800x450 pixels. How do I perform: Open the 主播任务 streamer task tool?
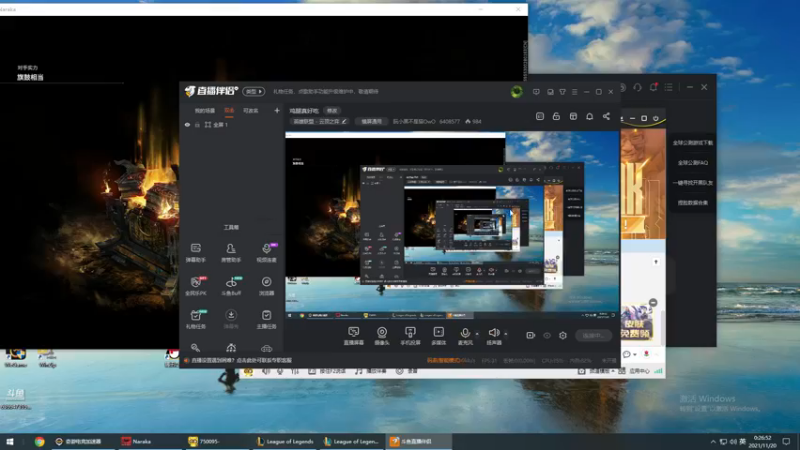(x=266, y=319)
